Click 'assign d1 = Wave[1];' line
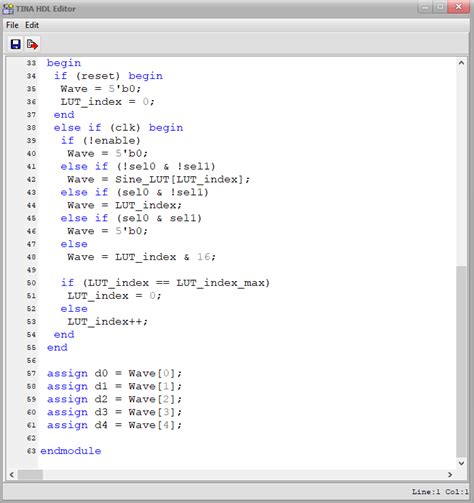The height and width of the screenshot is (503, 474). 114,386
